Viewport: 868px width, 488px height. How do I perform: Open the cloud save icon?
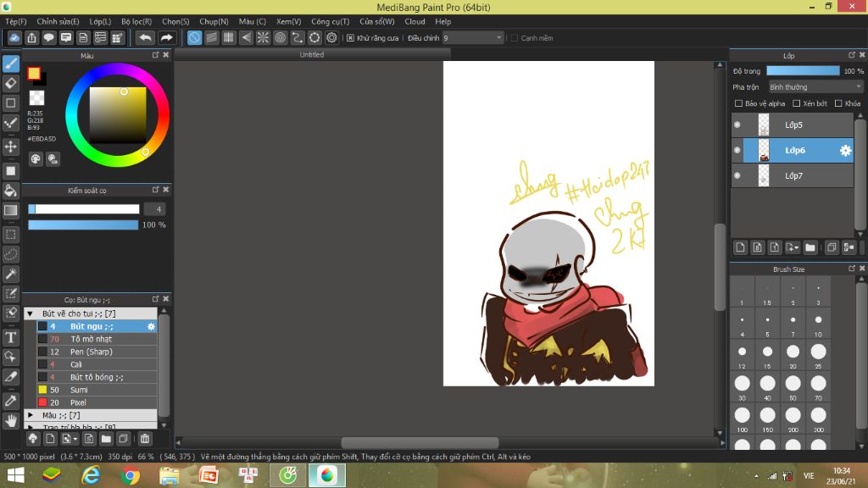pos(15,37)
